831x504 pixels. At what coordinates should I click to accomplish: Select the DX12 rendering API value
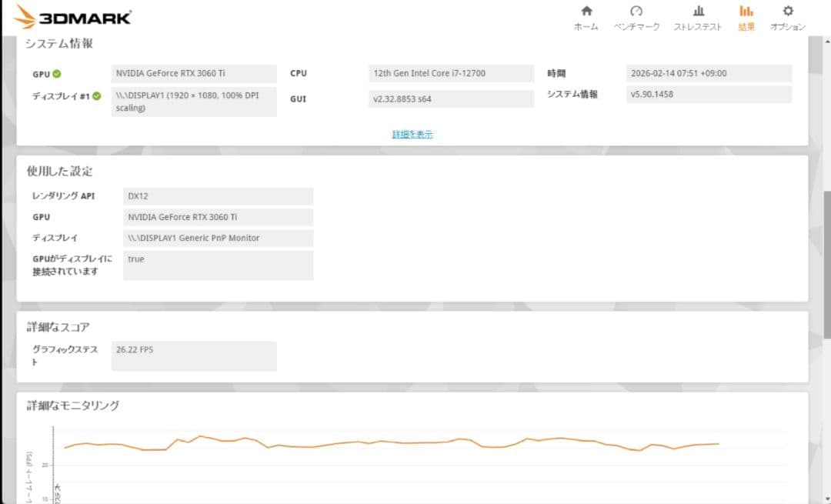219,196
